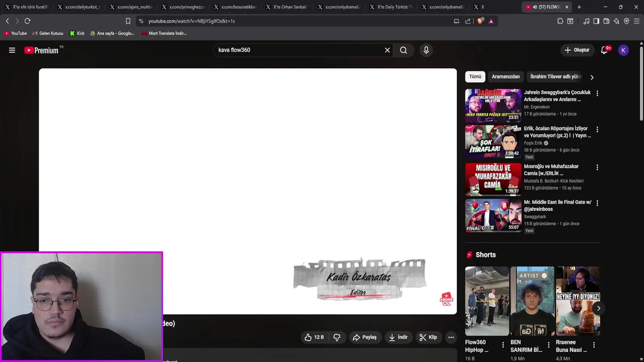644x362 pixels.
Task: Open the Leo AI sparkle icon
Action: [x=616, y=21]
